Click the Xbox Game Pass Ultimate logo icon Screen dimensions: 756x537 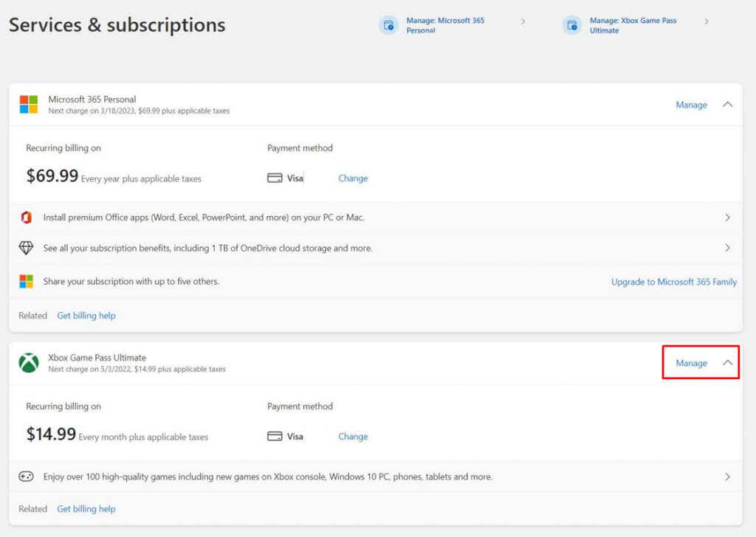(29, 363)
